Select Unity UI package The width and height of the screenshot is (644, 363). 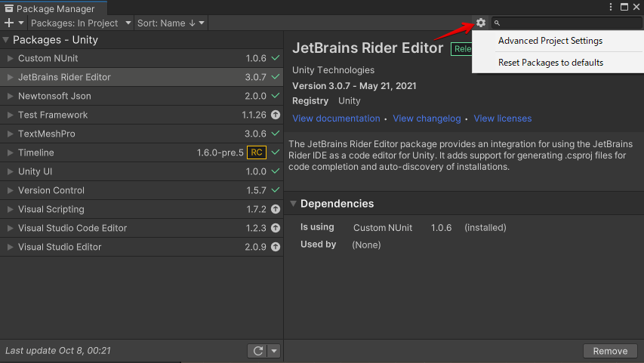(142, 171)
